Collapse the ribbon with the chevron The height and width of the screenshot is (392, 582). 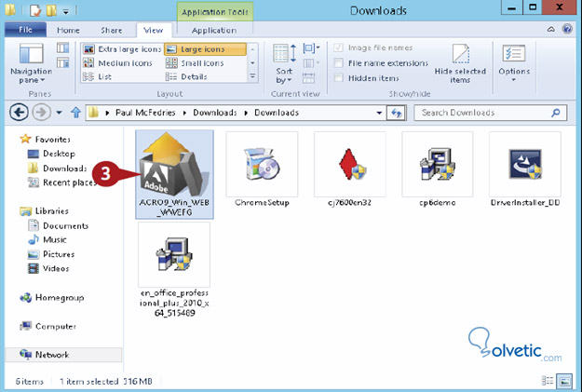pyautogui.click(x=551, y=29)
